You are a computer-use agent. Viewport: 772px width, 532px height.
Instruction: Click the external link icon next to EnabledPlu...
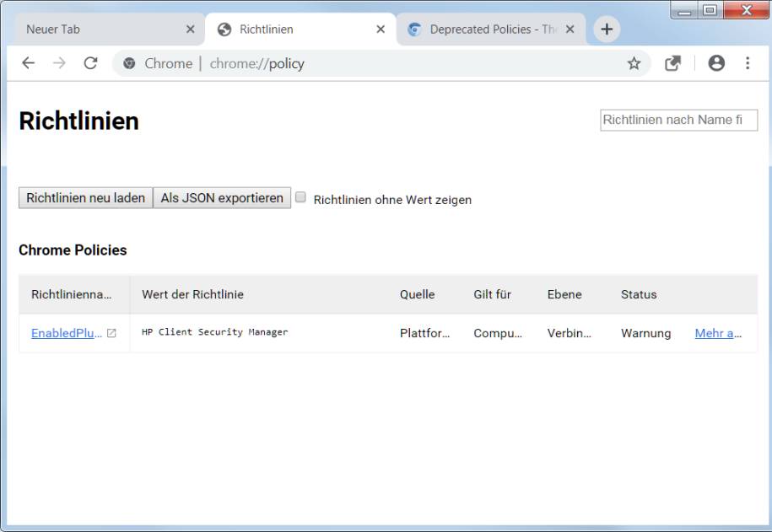click(x=111, y=333)
